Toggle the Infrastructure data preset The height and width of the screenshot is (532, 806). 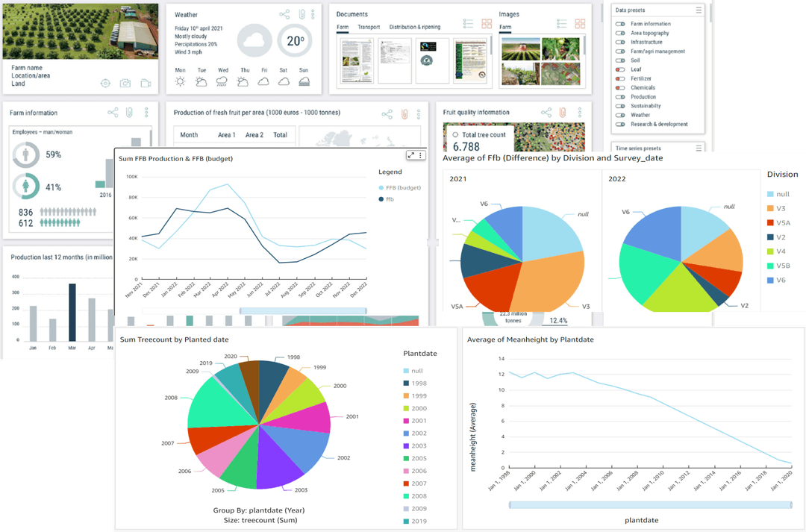620,42
